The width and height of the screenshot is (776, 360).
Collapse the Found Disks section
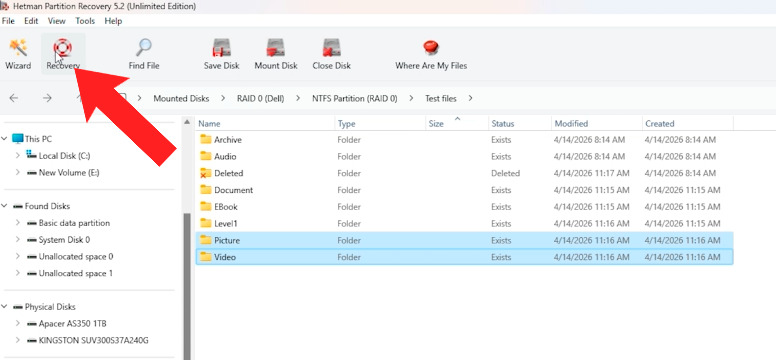(x=4, y=206)
